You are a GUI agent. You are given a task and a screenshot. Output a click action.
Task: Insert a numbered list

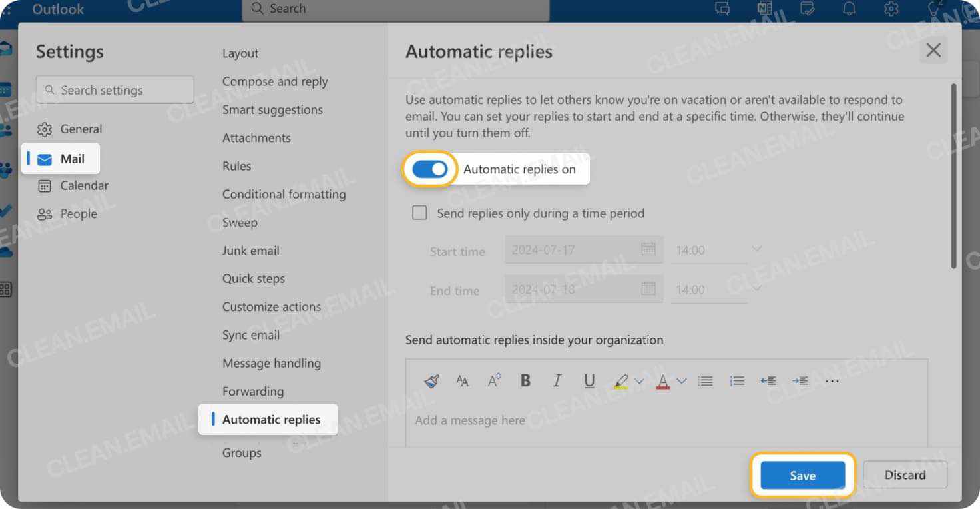pyautogui.click(x=737, y=381)
